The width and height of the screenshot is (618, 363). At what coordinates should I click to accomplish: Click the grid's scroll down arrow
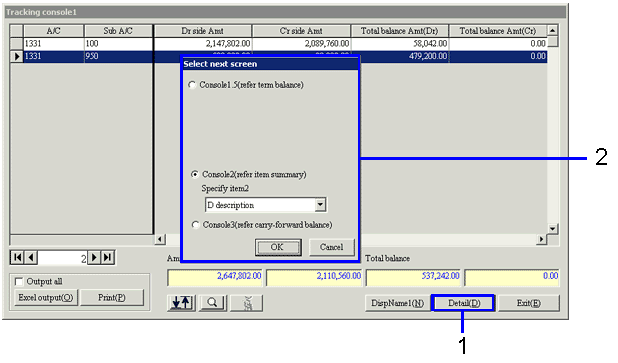553,229
